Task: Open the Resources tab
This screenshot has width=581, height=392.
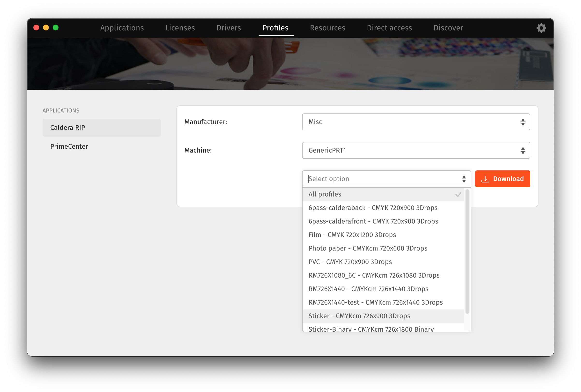Action: tap(327, 28)
